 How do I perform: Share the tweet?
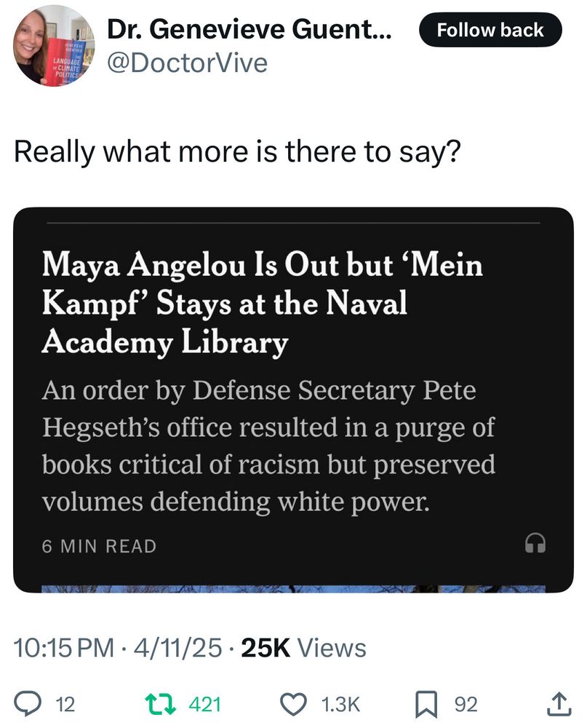(557, 703)
